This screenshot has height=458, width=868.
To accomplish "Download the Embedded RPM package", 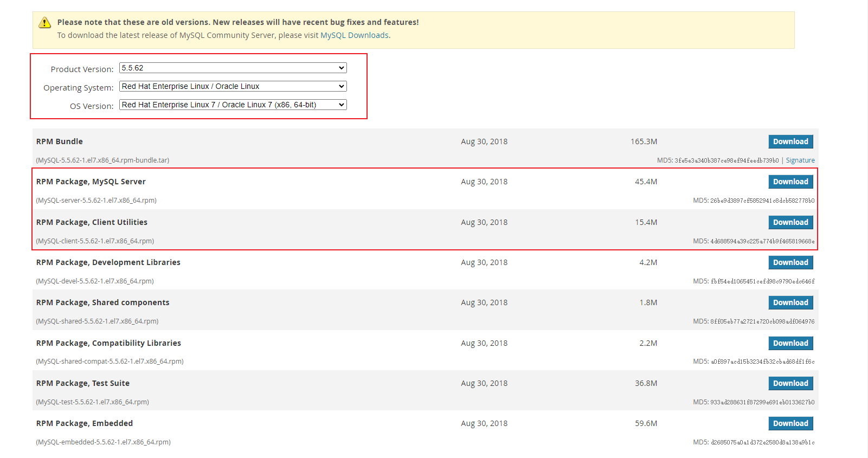I will click(x=790, y=423).
